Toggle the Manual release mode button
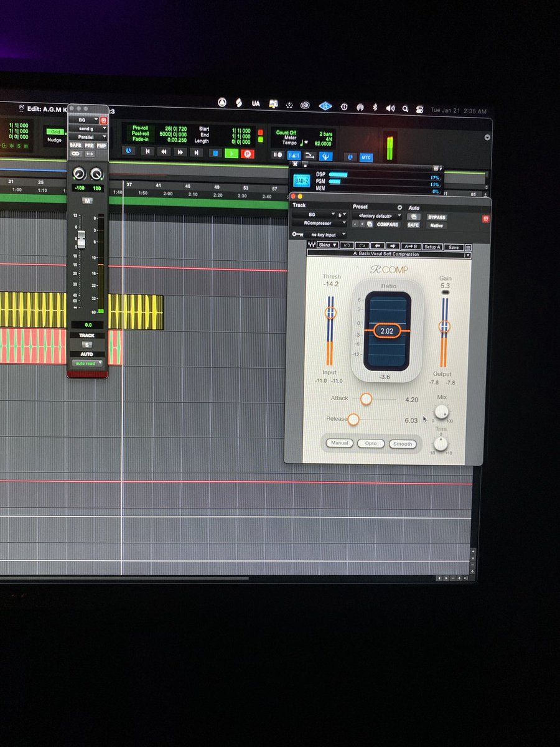Viewport: 560px width, 747px height. (339, 443)
